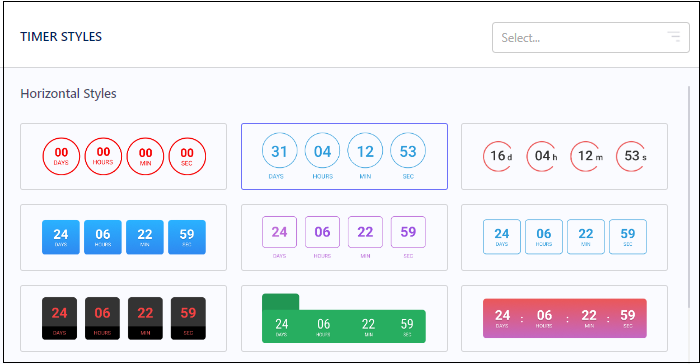Open the Select... timer style dropdown
The width and height of the screenshot is (700, 364).
pos(591,38)
